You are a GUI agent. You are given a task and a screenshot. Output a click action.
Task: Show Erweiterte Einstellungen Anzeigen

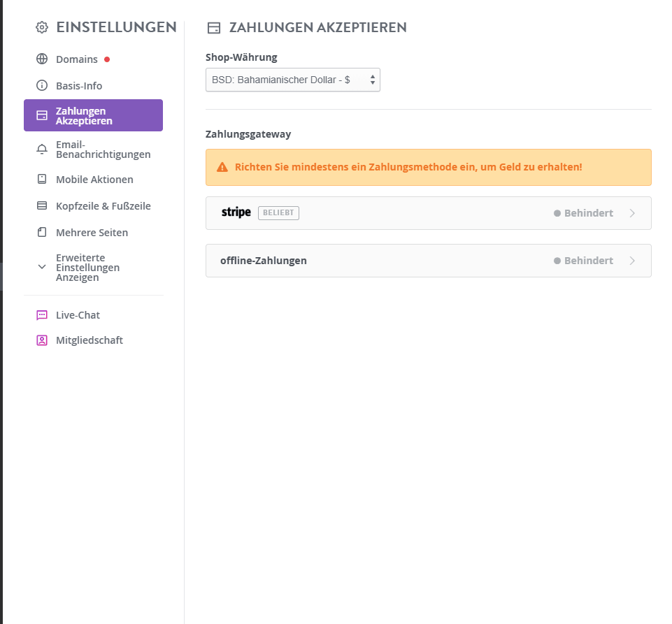point(94,267)
